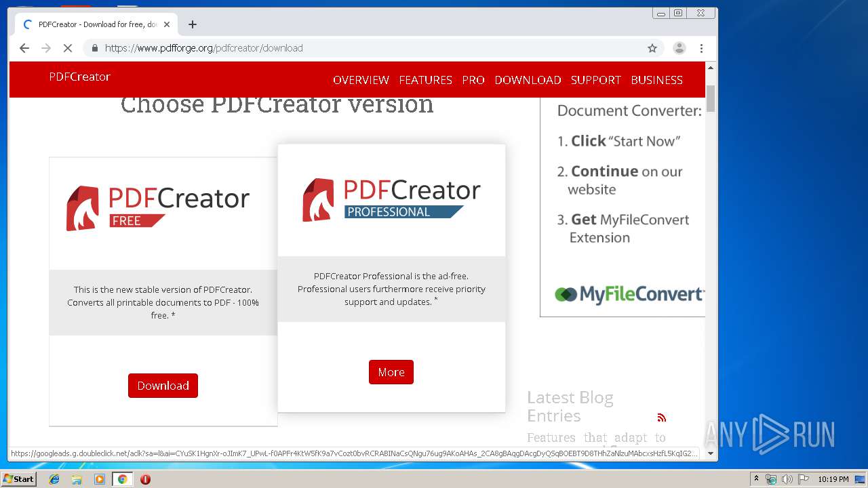Click the volume speaker tray icon
This screenshot has width=868, height=488.
[x=787, y=479]
